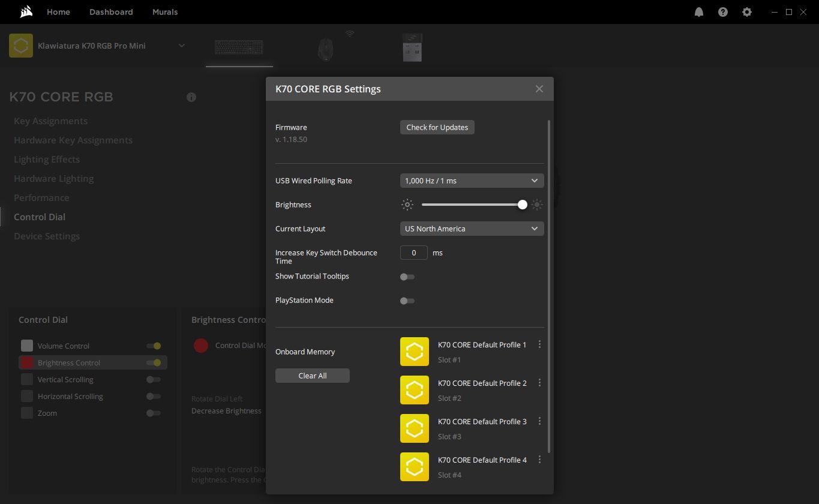Click the debounce time input field
The height and width of the screenshot is (504, 819).
414,253
